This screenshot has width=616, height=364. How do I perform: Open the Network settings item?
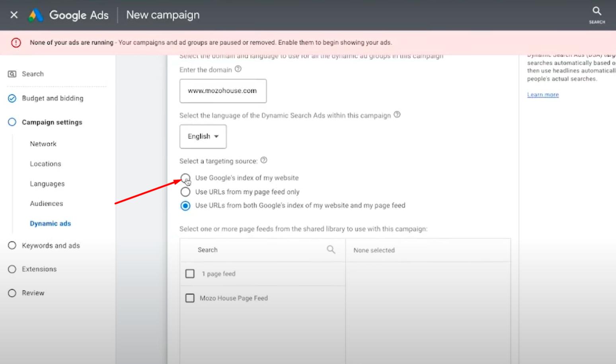click(43, 144)
